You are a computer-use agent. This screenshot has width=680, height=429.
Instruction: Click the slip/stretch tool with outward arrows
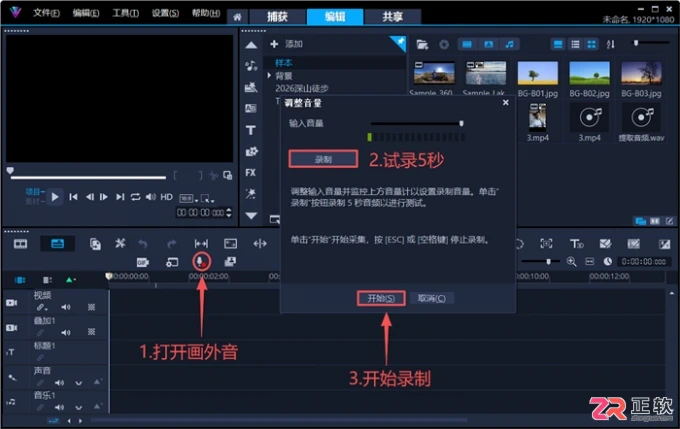(x=201, y=244)
